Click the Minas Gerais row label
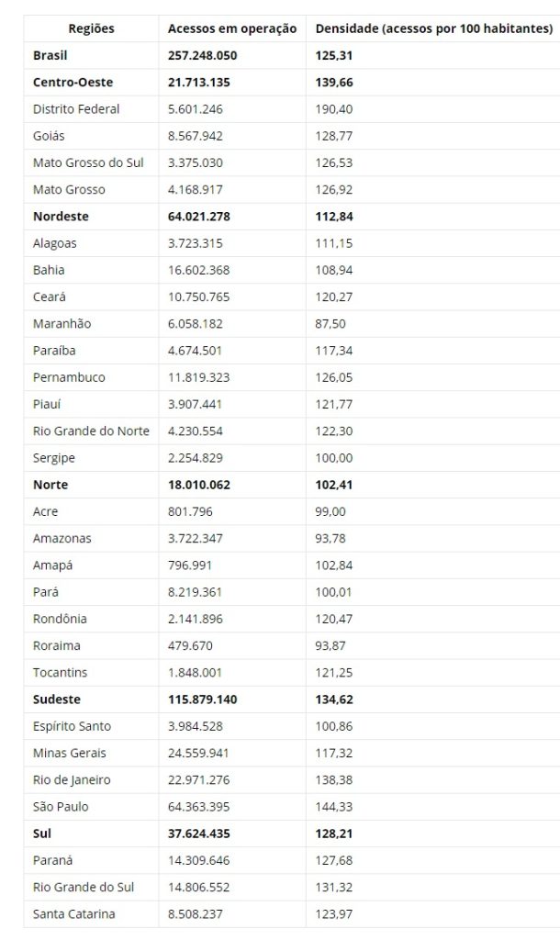560x940 pixels. pos(69,753)
